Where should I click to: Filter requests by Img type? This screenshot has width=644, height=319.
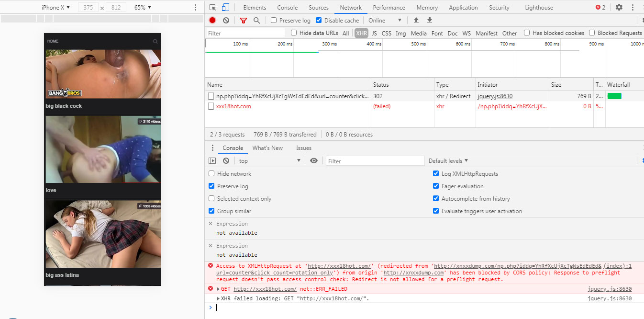pos(401,33)
